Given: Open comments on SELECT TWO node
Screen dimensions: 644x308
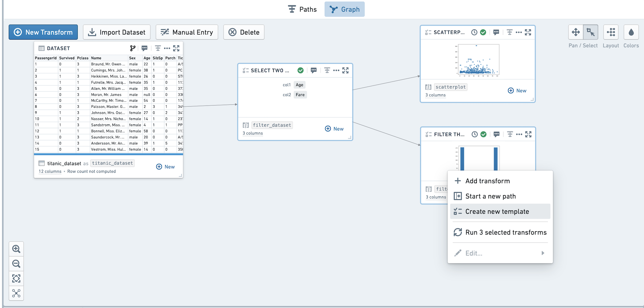Looking at the screenshot, I should (x=314, y=70).
